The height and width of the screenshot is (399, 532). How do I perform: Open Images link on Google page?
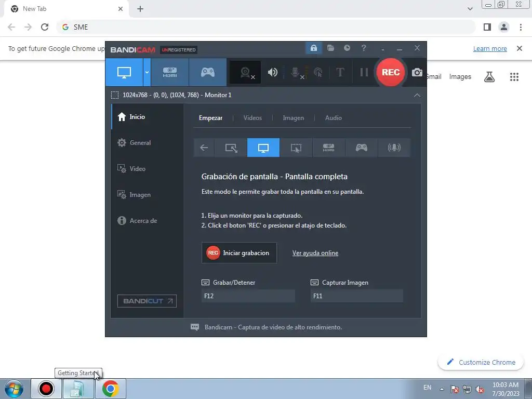(460, 77)
